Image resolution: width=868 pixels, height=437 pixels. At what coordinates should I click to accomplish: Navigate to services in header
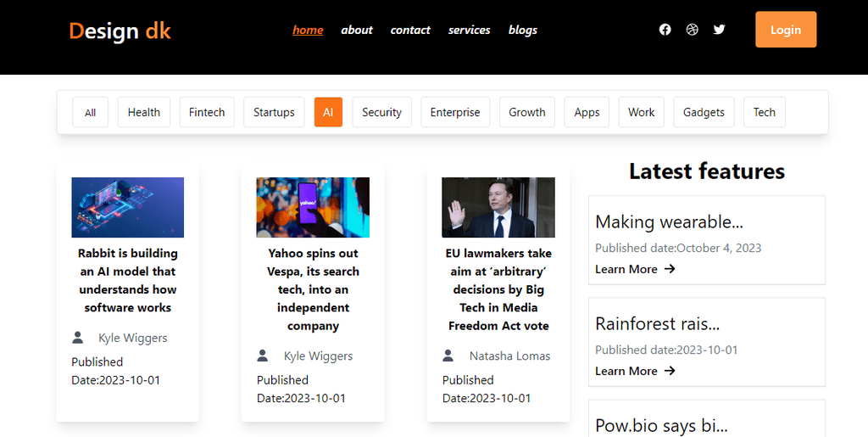pyautogui.click(x=469, y=30)
